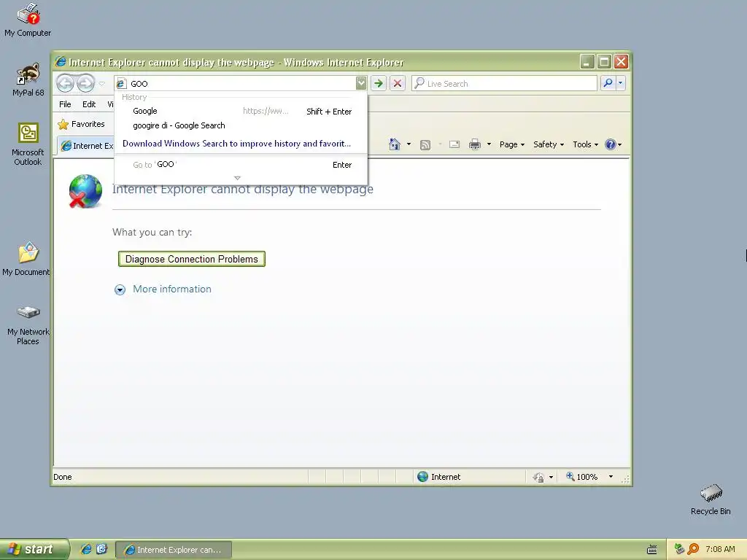Open the Edit menu
The image size is (747, 560).
coord(88,104)
